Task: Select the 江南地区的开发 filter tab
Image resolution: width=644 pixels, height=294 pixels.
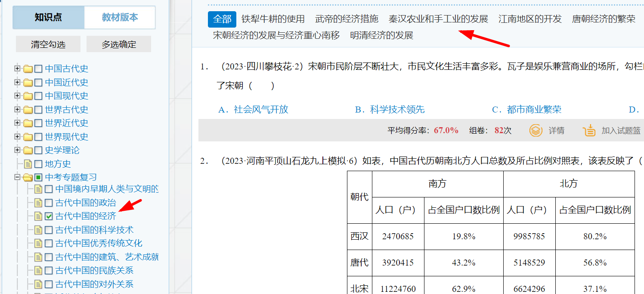Action: 530,19
